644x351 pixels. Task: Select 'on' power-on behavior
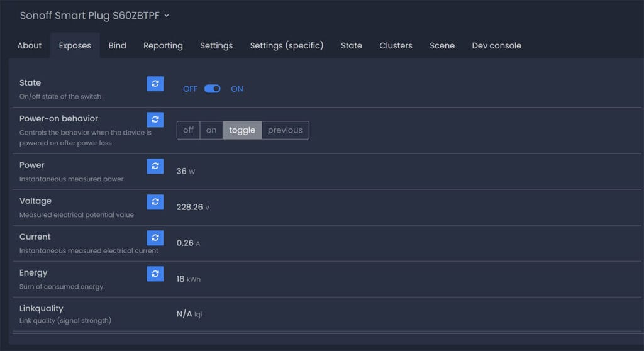click(x=211, y=130)
